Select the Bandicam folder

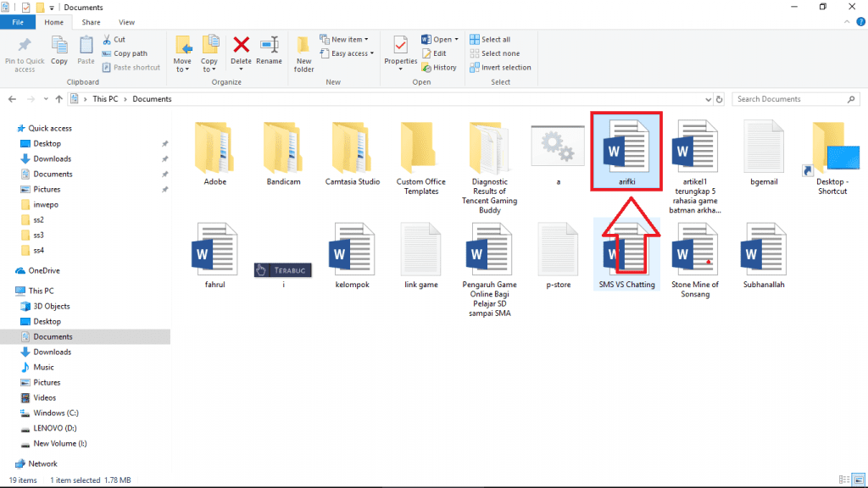283,152
